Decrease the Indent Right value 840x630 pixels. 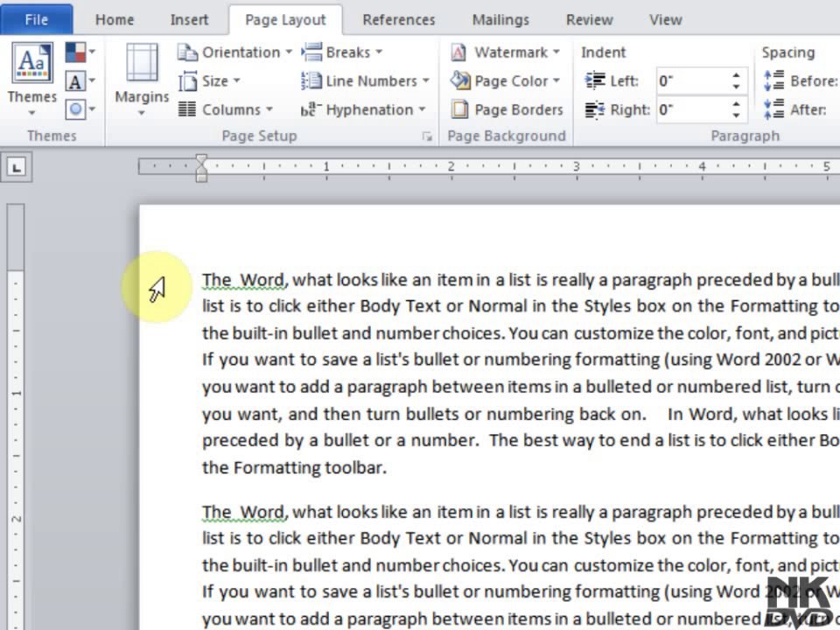pyautogui.click(x=737, y=115)
